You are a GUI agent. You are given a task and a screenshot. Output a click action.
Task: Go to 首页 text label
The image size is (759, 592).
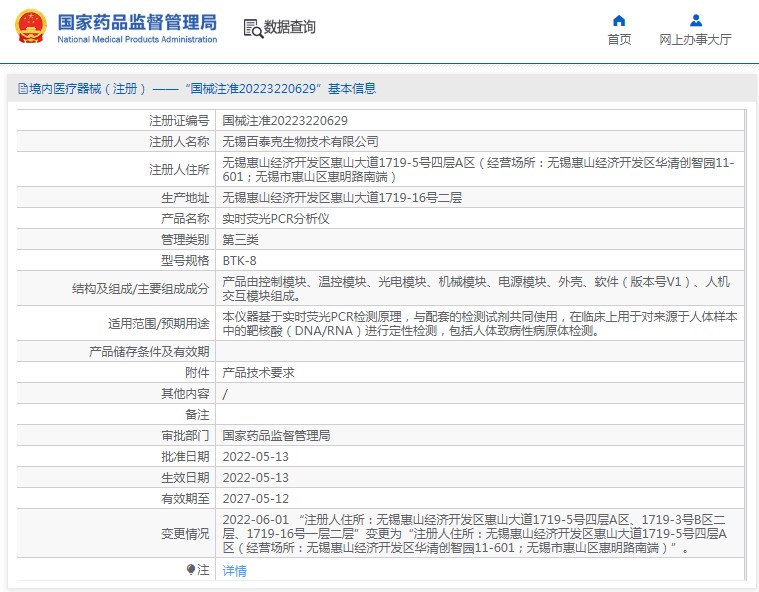pos(619,40)
